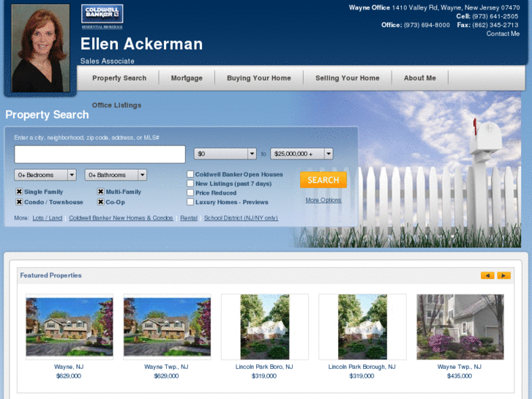Screen dimensions: 532x399
Task: Open Coldwell Banker New Homes & Condos link
Action: pos(121,218)
